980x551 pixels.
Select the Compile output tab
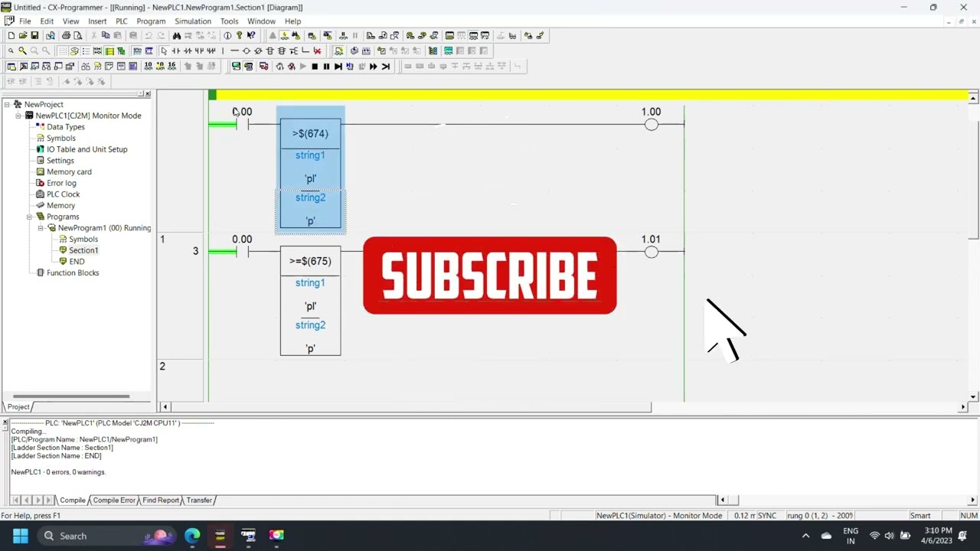click(x=73, y=500)
